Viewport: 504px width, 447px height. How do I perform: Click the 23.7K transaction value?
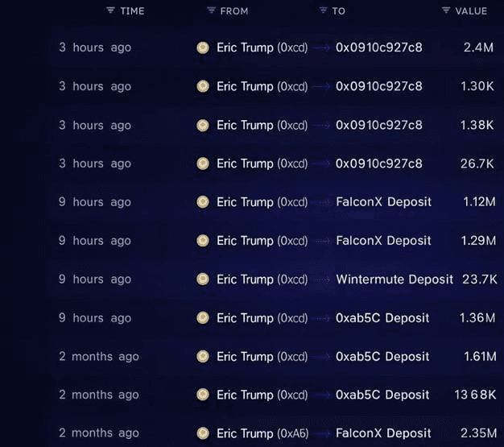click(x=480, y=279)
